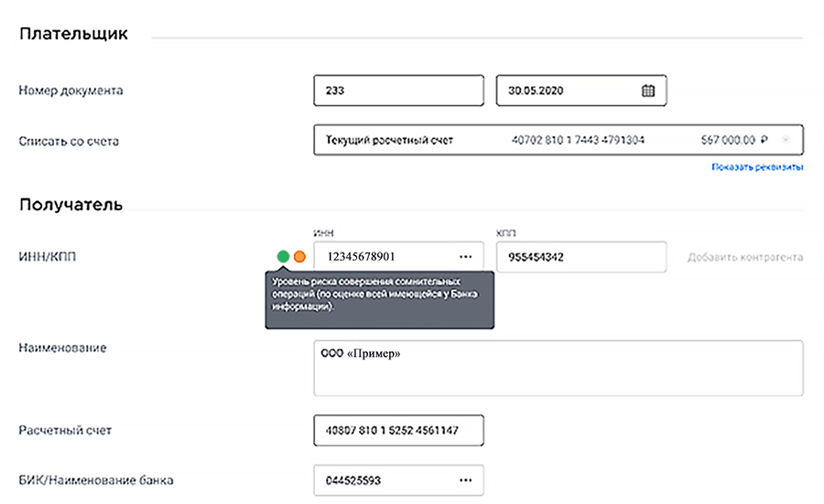Click the date field 30.05.2020

[x=581, y=91]
